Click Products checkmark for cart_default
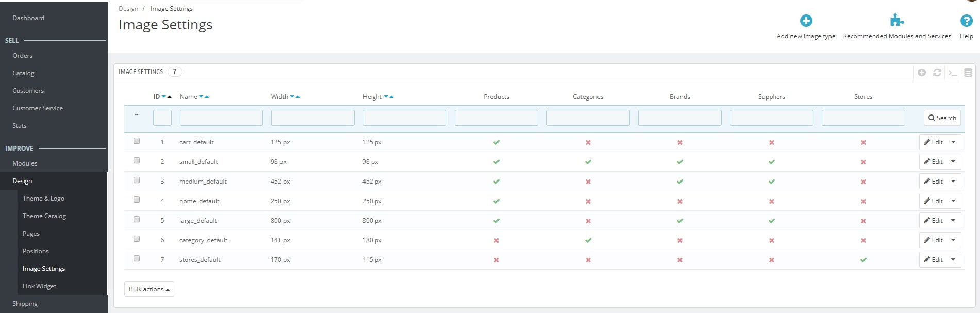980x313 pixels. (496, 142)
